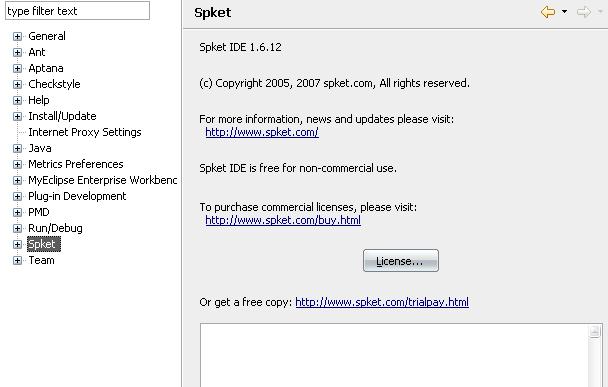Select the PMD preferences item
This screenshot has height=387, width=608.
pyautogui.click(x=39, y=212)
